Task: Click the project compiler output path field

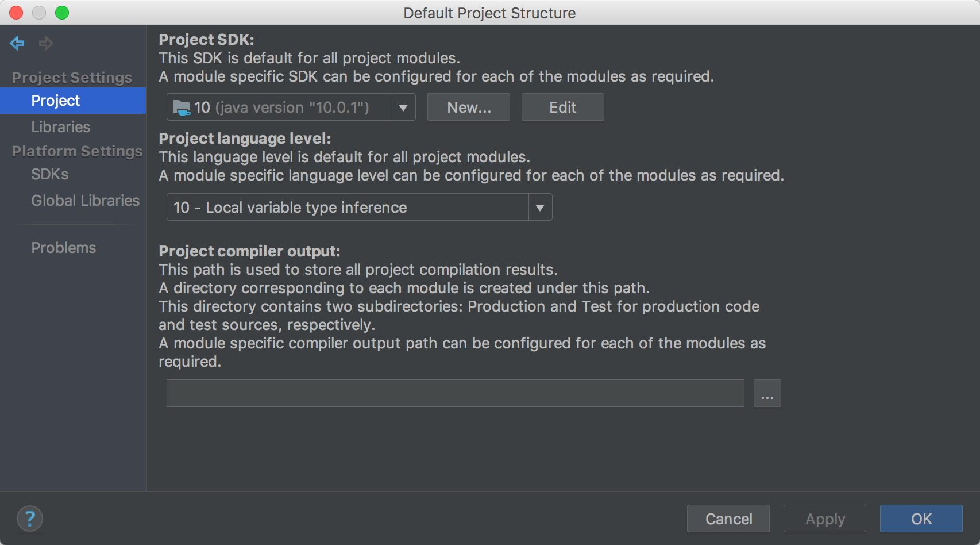Action: pos(455,394)
